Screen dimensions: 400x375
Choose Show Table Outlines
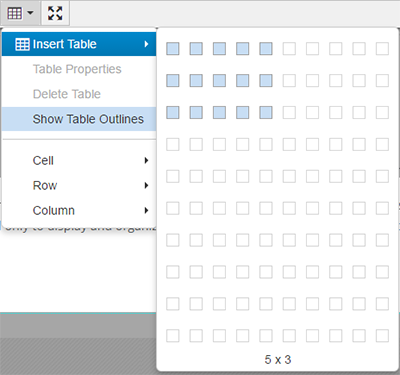pyautogui.click(x=79, y=119)
